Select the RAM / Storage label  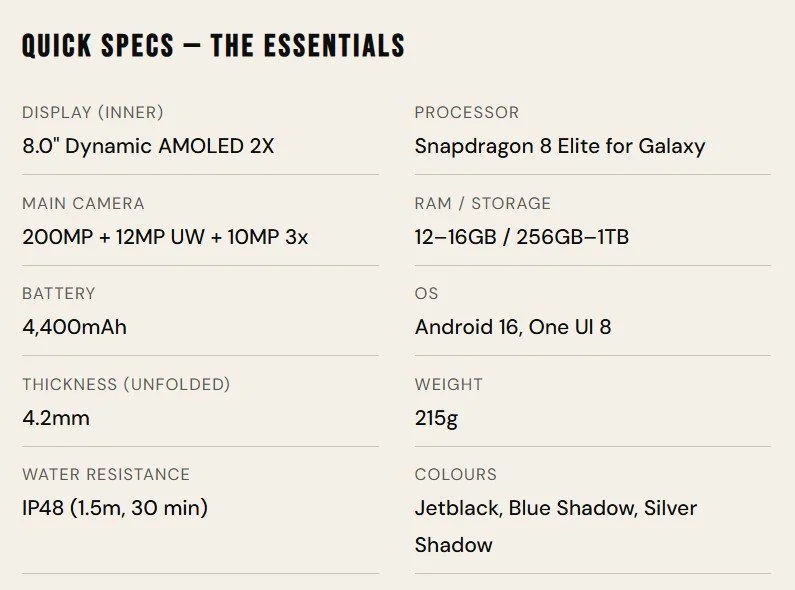483,203
